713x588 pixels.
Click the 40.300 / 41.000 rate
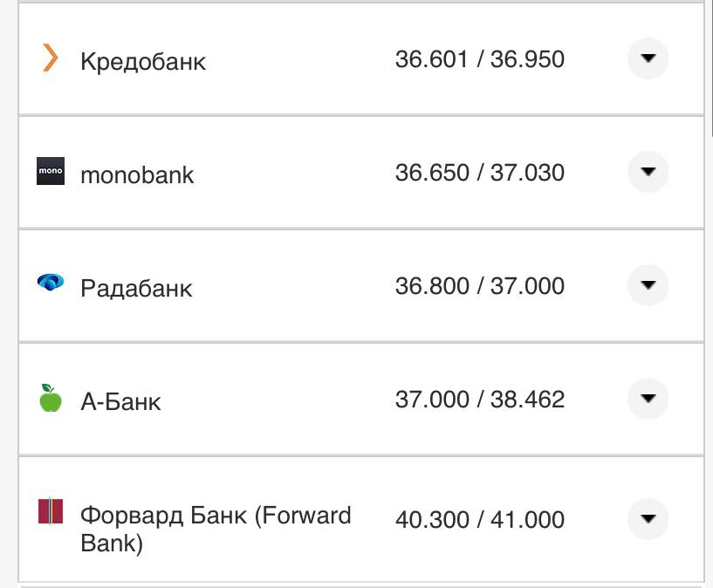[481, 519]
